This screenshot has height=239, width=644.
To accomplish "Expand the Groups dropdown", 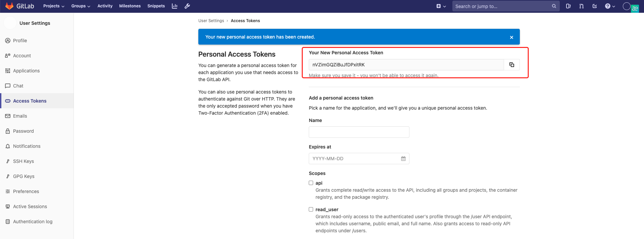I will coord(81,6).
